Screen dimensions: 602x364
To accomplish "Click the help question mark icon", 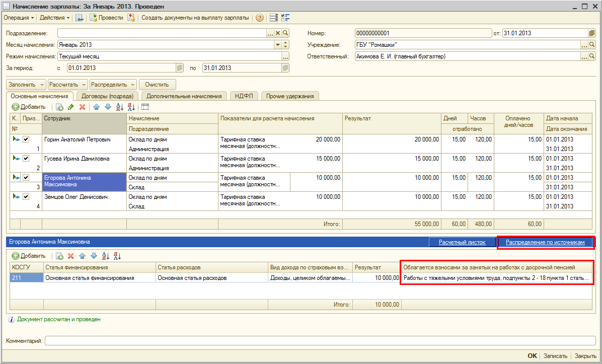I will 260,18.
